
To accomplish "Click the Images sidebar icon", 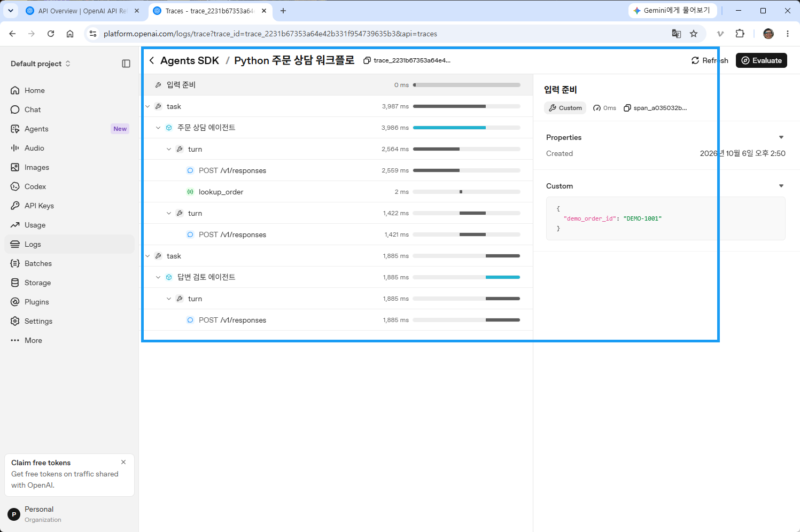I will click(x=15, y=167).
